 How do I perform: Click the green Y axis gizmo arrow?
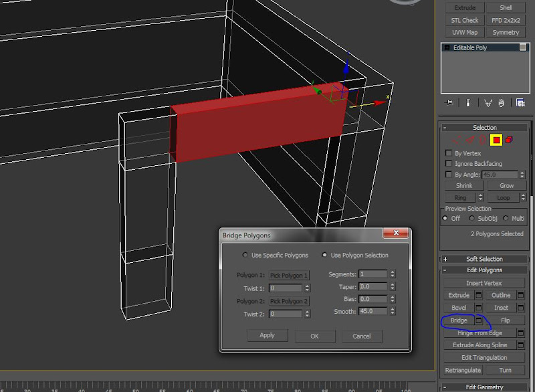pyautogui.click(x=317, y=91)
